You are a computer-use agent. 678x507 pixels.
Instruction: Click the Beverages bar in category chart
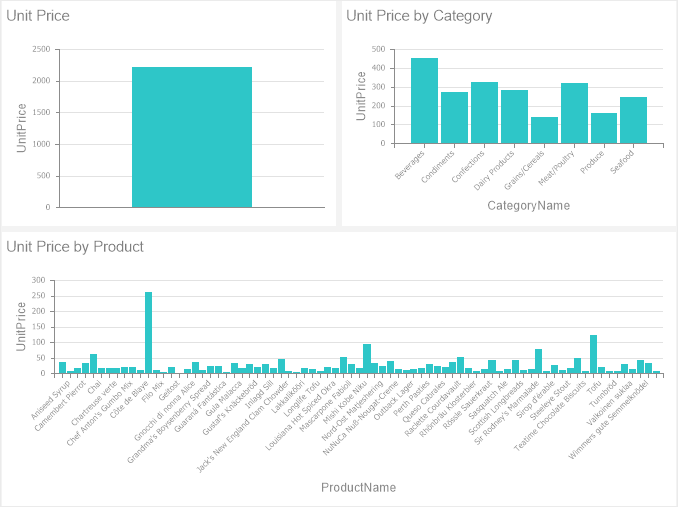coord(424,100)
